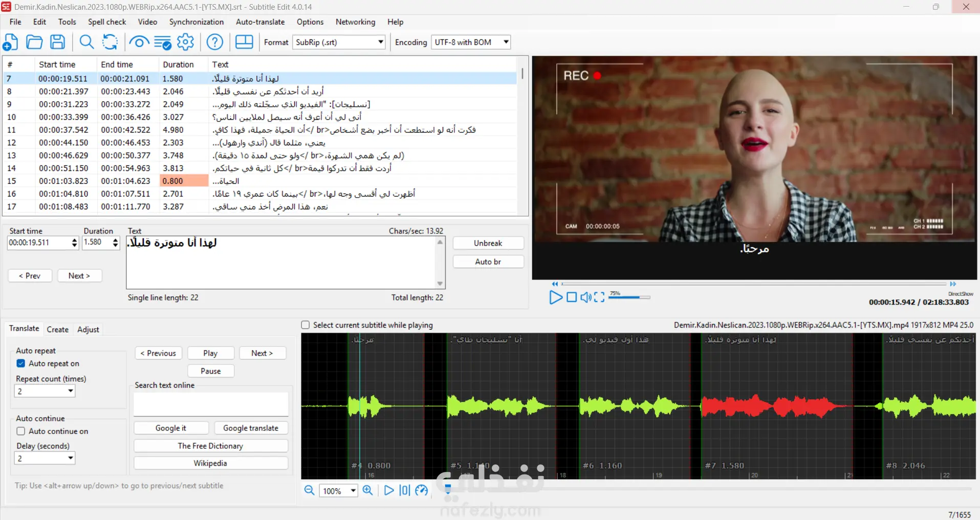Switch to the Adjust tab
This screenshot has height=520, width=980.
[x=88, y=330]
